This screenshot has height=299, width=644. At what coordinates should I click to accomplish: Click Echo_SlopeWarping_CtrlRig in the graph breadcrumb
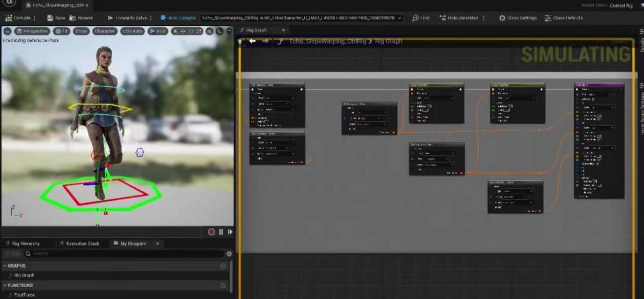pos(327,41)
